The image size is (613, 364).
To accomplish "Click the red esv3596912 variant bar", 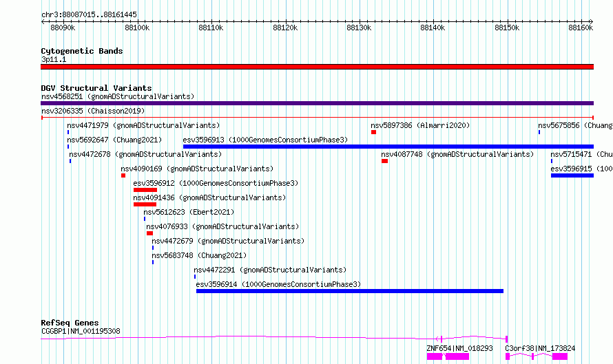I will [x=145, y=190].
